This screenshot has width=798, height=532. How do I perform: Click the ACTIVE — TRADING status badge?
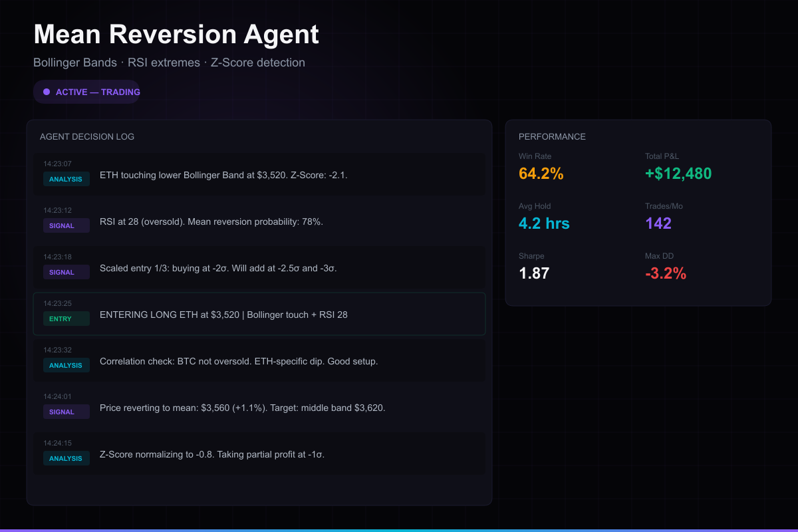point(86,92)
